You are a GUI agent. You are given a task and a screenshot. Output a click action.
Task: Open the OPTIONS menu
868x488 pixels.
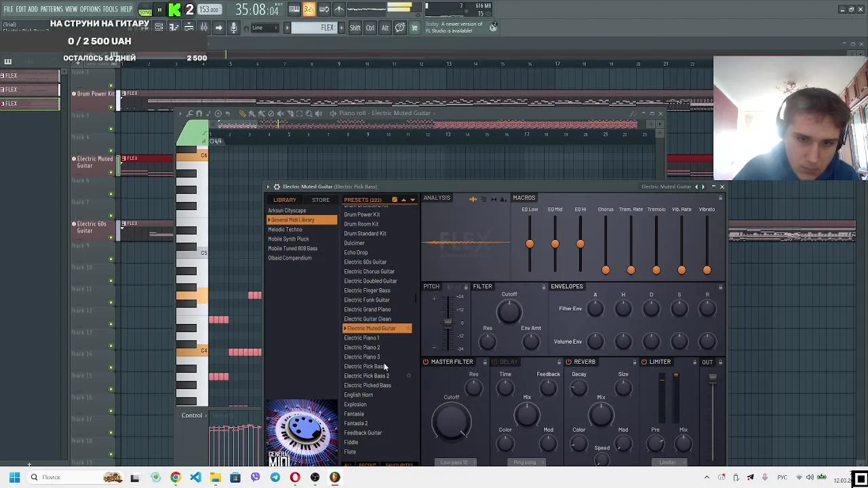[x=90, y=9]
